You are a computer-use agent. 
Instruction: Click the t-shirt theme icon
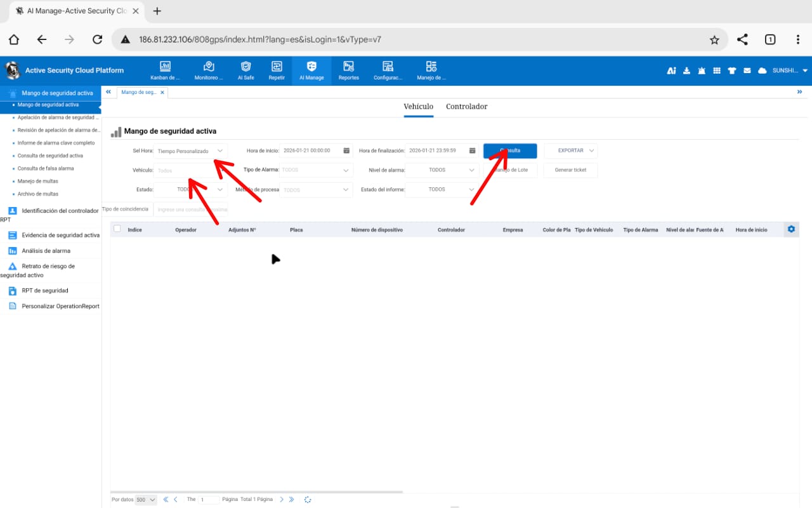732,70
